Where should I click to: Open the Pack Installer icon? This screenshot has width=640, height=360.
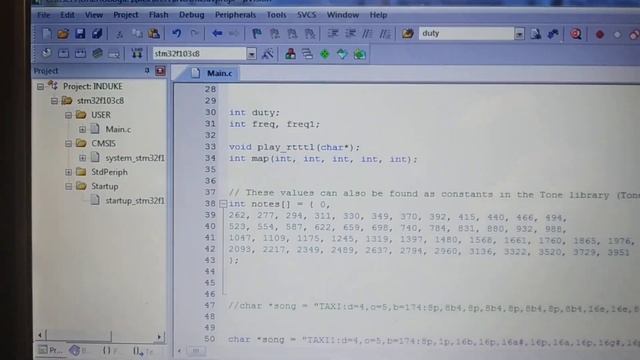360,54
